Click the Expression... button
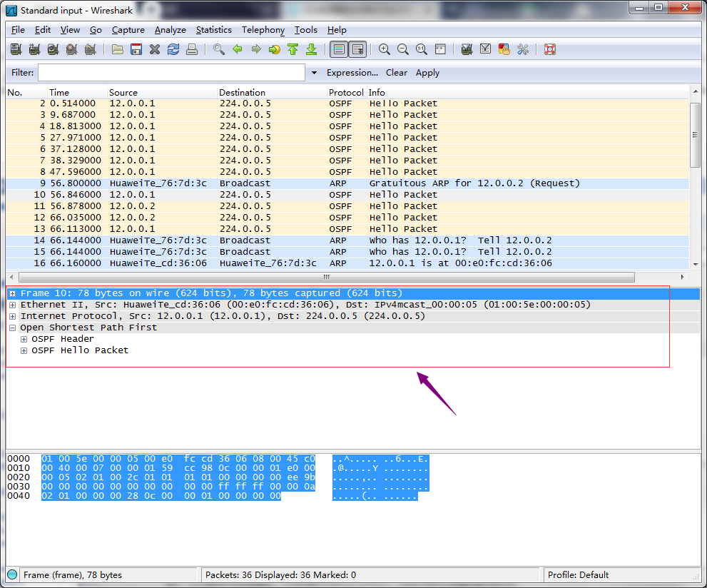 pyautogui.click(x=352, y=73)
